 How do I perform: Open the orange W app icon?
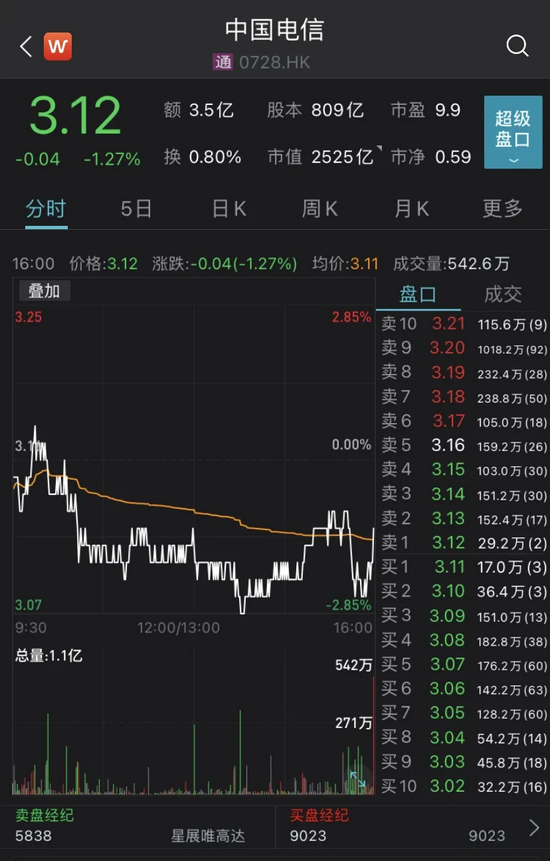click(58, 47)
